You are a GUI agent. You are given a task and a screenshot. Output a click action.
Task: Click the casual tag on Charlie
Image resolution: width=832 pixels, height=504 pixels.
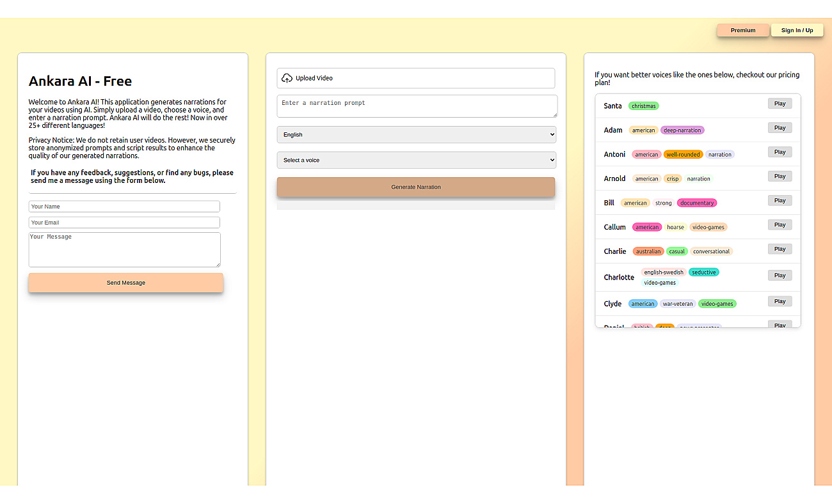pyautogui.click(x=677, y=251)
